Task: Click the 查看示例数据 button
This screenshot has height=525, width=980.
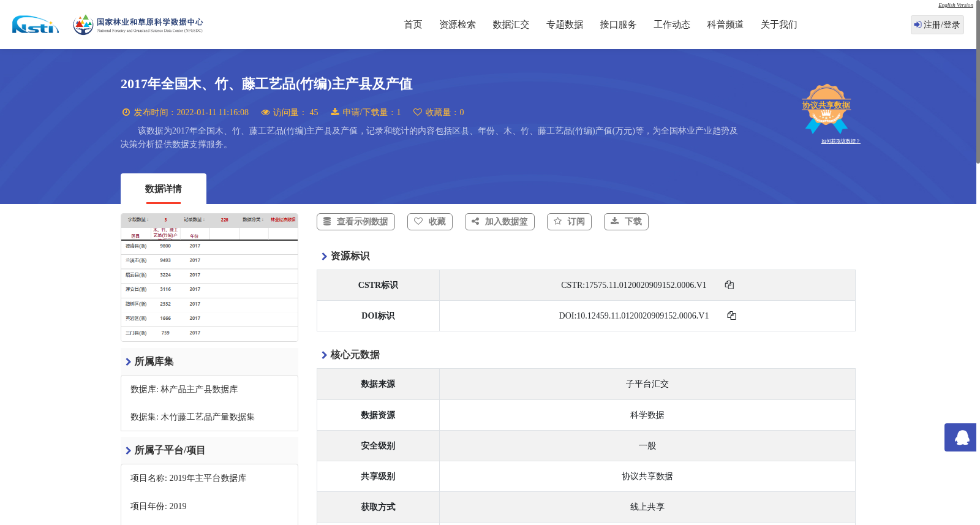Action: 356,222
